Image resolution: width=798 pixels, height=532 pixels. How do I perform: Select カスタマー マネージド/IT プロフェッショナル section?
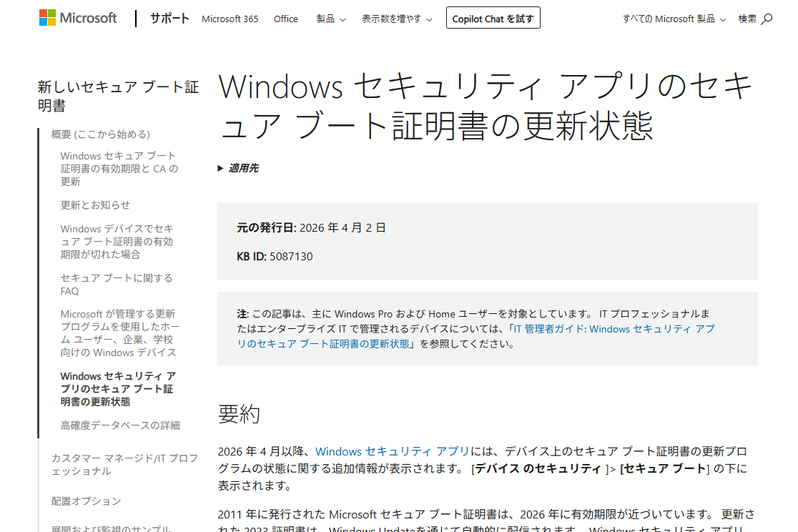click(124, 464)
